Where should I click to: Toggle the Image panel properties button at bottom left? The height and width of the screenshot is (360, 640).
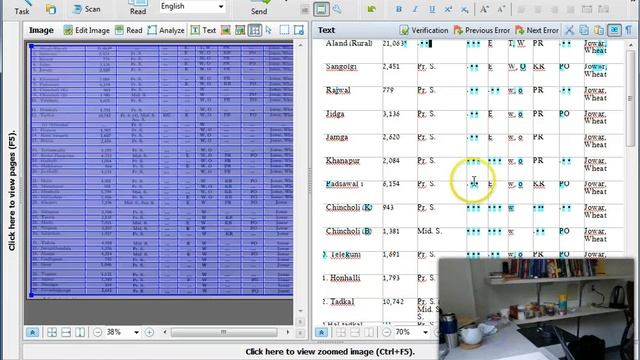pyautogui.click(x=32, y=332)
